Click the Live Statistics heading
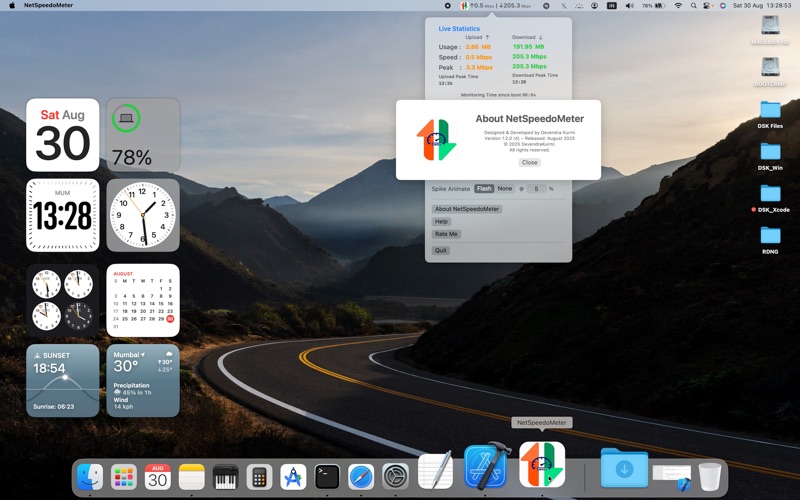Image resolution: width=800 pixels, height=500 pixels. [x=459, y=29]
